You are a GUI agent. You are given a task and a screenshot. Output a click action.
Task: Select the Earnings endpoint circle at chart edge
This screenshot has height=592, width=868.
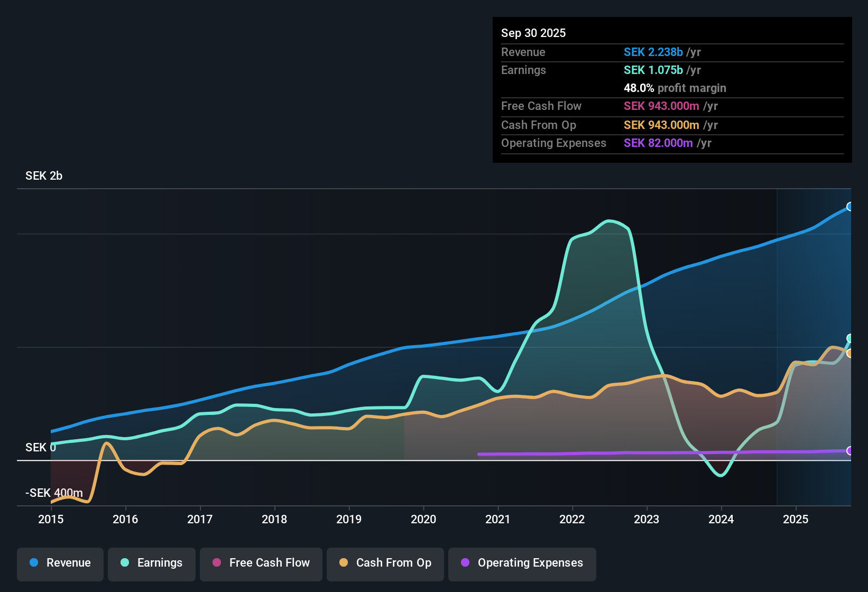point(850,338)
